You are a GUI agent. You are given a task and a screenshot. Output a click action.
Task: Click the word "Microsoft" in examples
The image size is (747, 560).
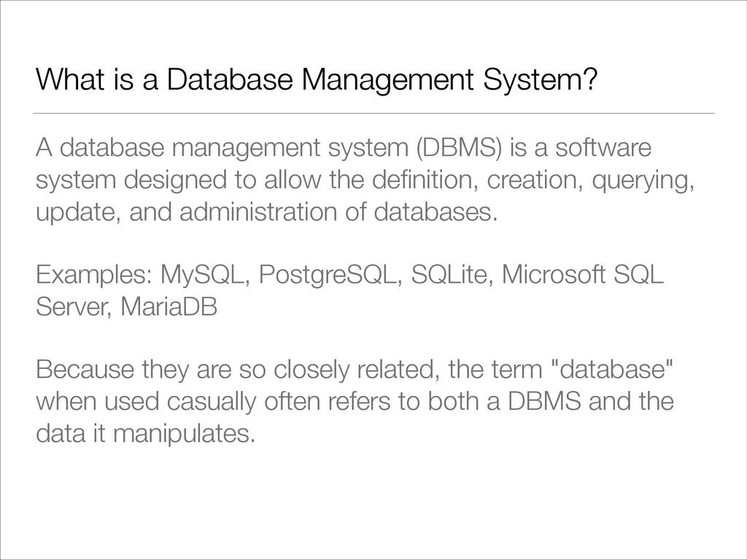click(554, 275)
